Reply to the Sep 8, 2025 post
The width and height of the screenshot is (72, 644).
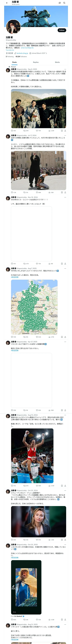point(12,131)
